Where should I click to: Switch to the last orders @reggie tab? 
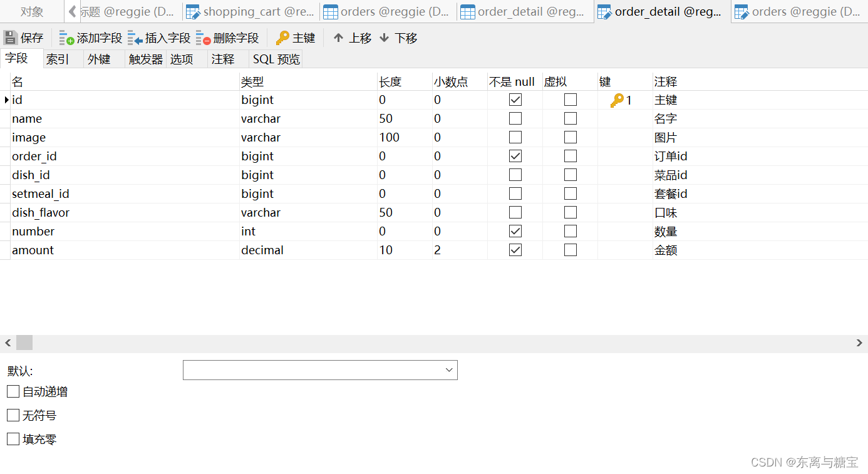[x=799, y=11]
